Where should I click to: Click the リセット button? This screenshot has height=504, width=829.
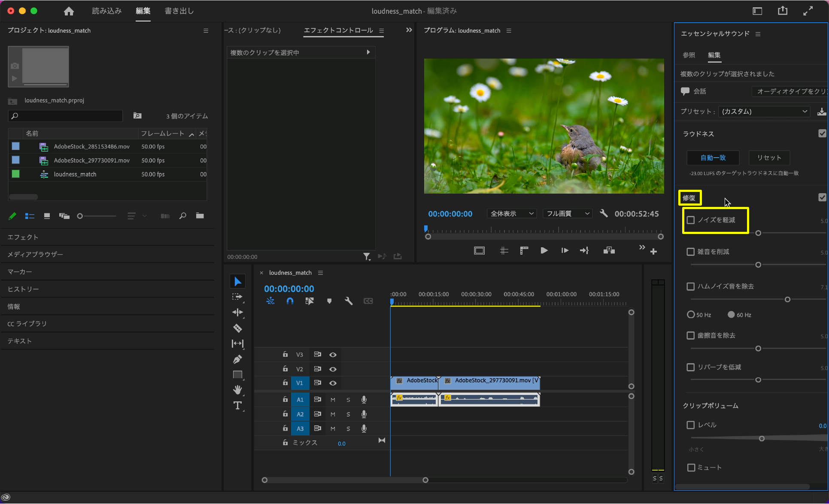click(x=769, y=158)
